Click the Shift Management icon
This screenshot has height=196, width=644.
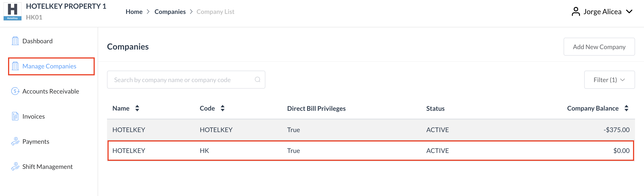[x=15, y=166]
